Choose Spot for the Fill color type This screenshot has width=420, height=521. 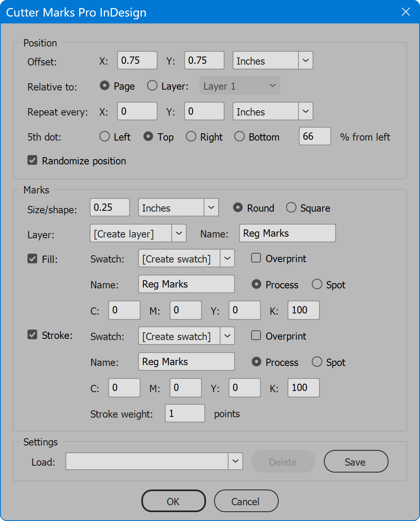[x=317, y=284]
